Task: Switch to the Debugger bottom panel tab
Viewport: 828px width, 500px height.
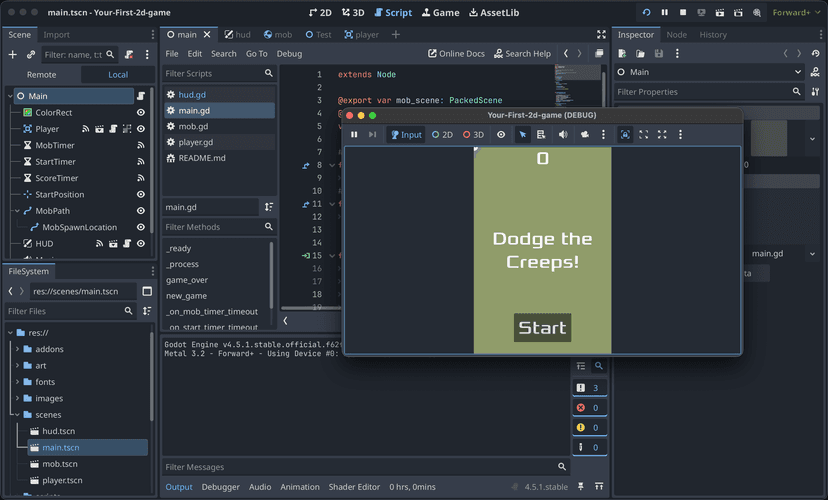Action: pos(220,487)
